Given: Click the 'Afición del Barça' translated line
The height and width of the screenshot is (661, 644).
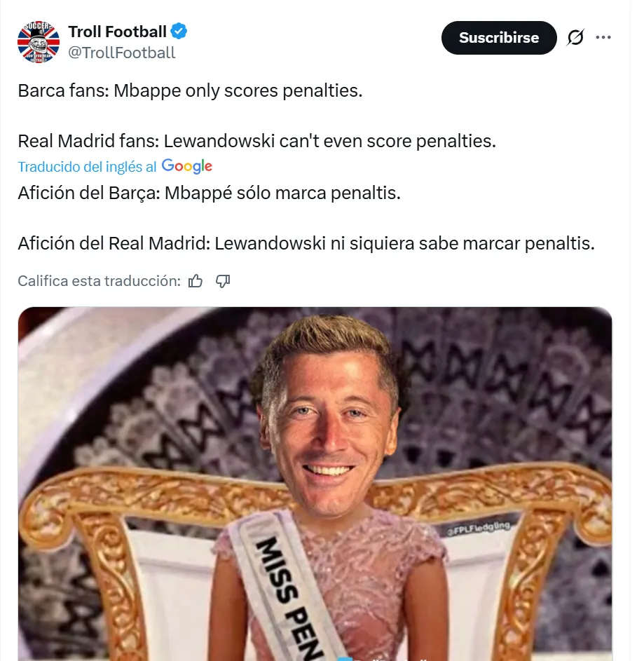Looking at the screenshot, I should pos(209,193).
